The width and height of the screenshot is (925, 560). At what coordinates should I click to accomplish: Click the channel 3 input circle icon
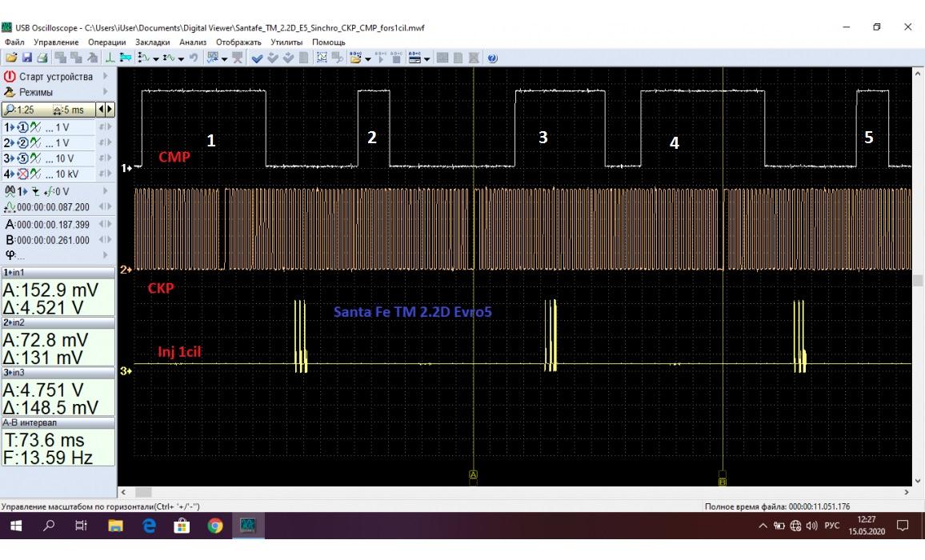pyautogui.click(x=22, y=158)
